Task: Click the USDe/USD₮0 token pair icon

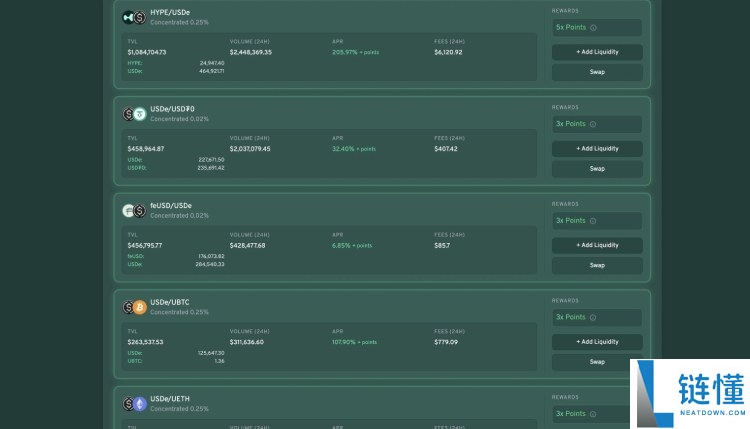Action: 133,114
